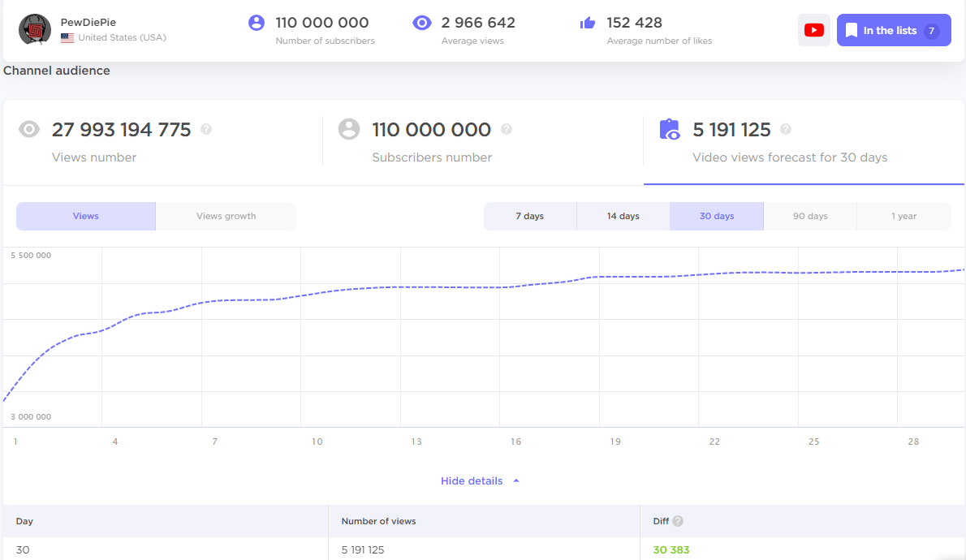Click the 2 966 642 average views value
The width and height of the screenshot is (966, 560).
coord(478,23)
